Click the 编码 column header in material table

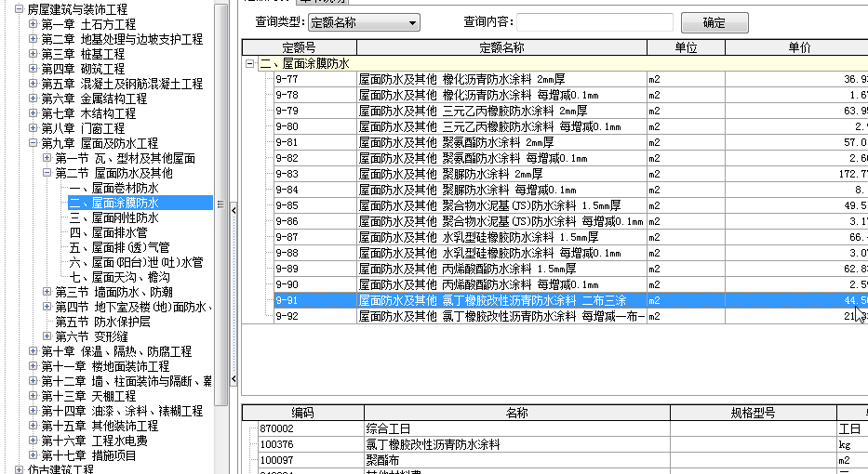[x=303, y=413]
